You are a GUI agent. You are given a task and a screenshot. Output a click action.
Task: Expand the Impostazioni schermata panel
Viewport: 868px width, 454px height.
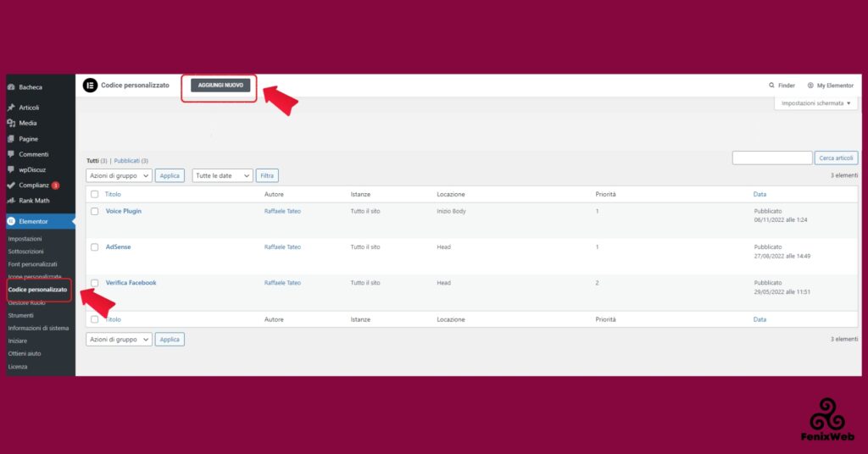click(815, 103)
